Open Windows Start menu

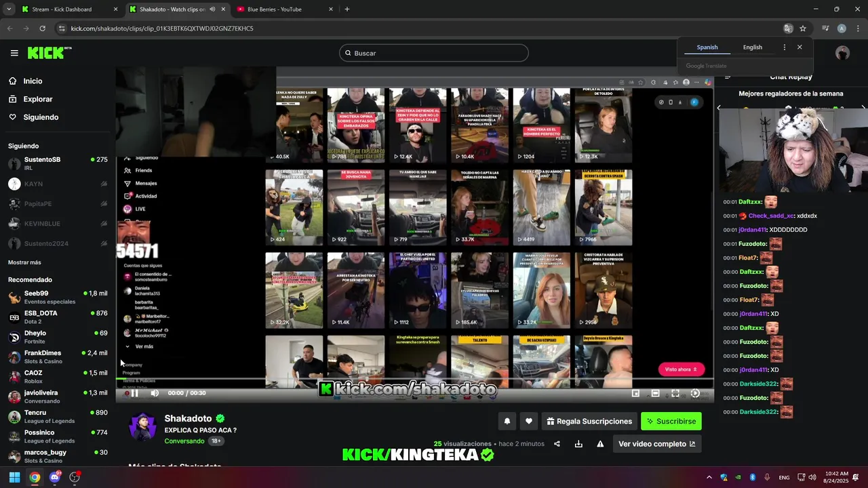[x=14, y=477]
